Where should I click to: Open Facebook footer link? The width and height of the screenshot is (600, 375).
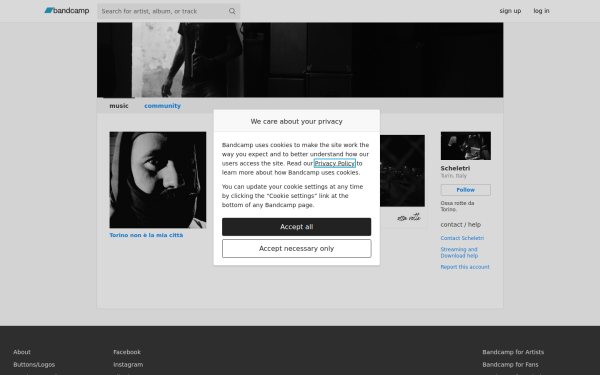click(x=127, y=352)
